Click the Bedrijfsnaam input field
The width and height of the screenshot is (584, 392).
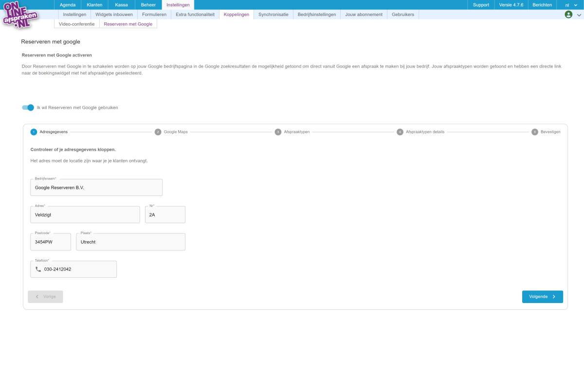tap(96, 187)
